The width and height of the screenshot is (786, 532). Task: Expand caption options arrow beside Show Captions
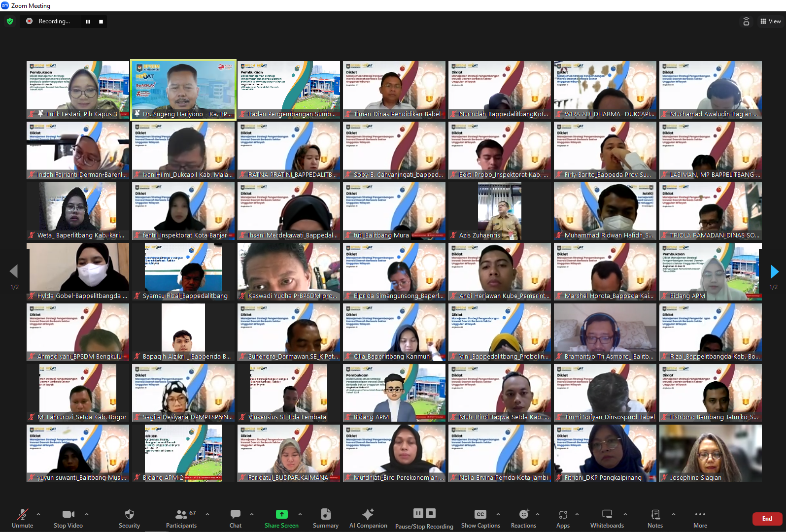pyautogui.click(x=498, y=514)
